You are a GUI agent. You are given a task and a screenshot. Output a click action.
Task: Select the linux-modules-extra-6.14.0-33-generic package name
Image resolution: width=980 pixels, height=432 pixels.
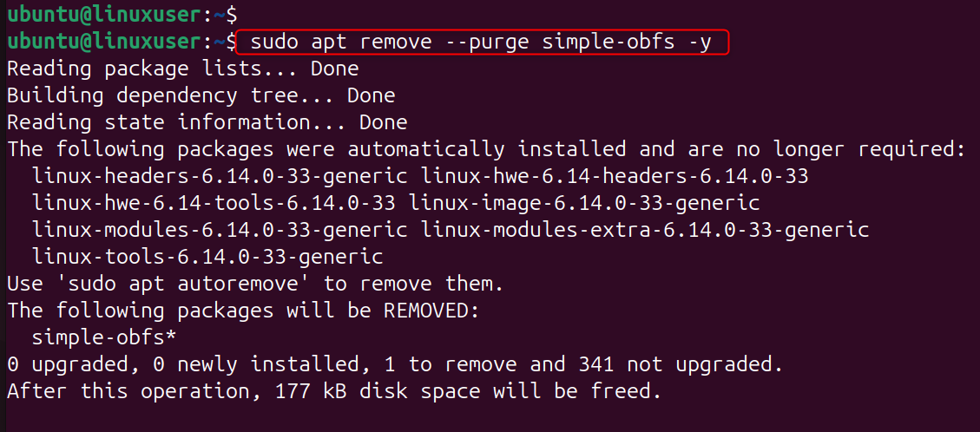coord(645,230)
